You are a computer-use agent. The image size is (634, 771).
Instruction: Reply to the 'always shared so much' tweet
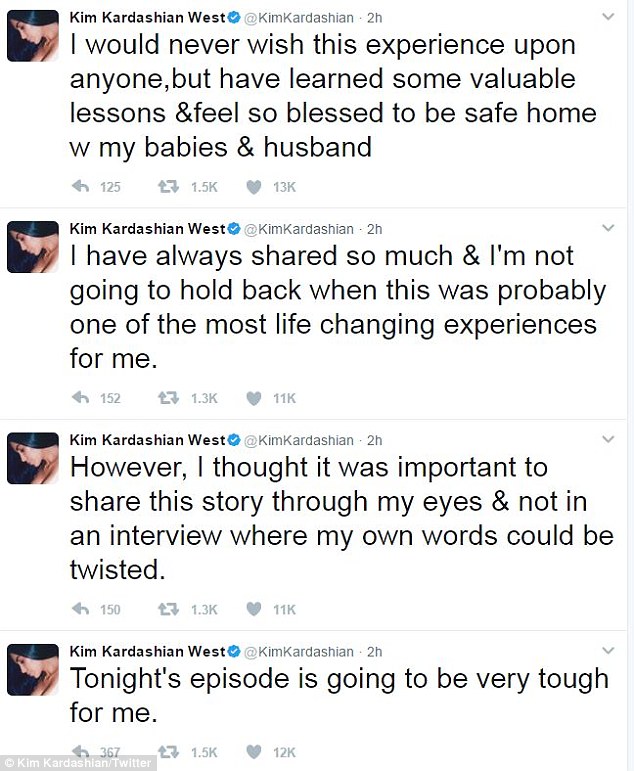tap(80, 398)
